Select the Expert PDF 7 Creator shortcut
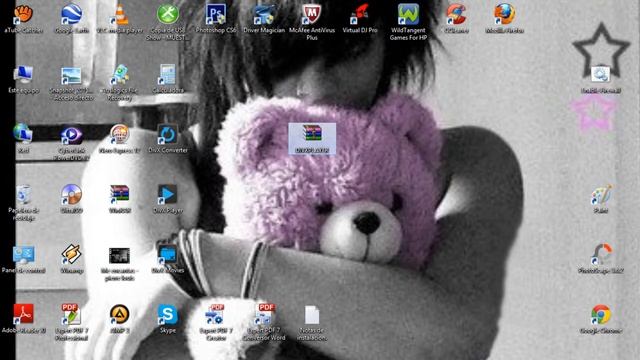This screenshot has height=360, width=640. pos(216,315)
